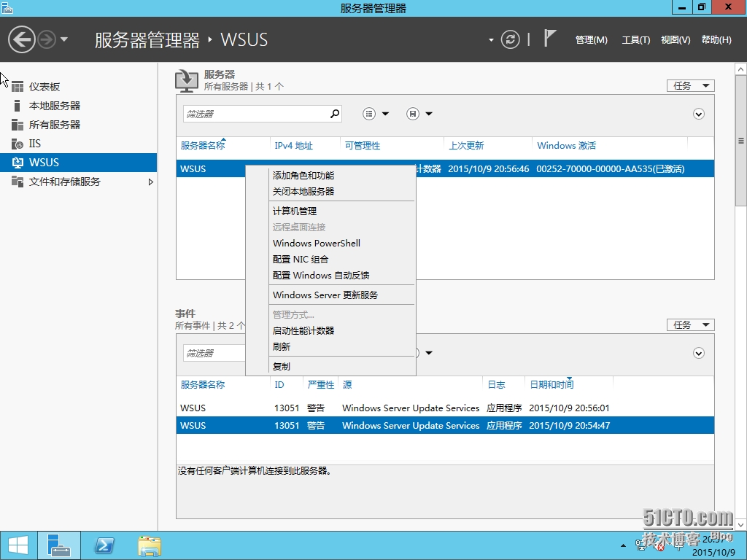Click the 事件 filter input field

coord(214,353)
